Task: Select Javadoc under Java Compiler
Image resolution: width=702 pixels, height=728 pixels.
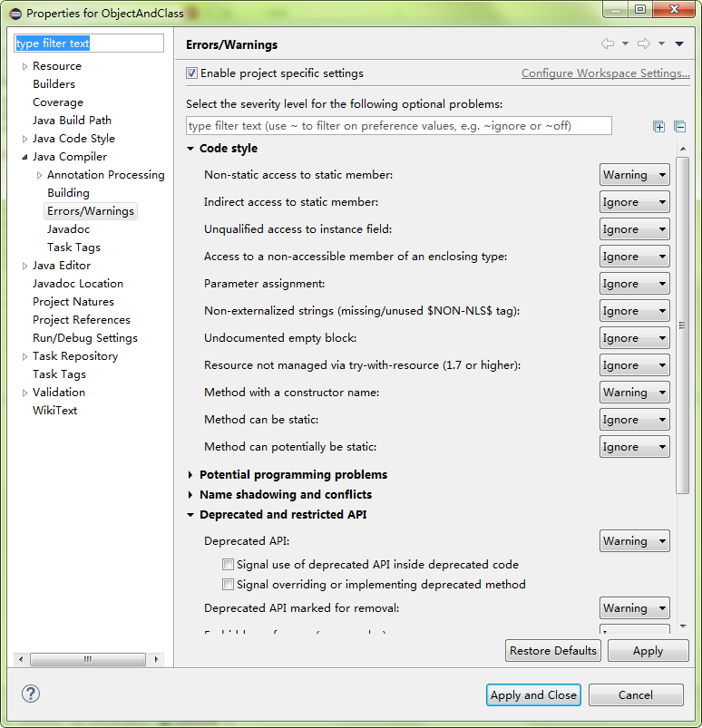Action: coord(68,228)
